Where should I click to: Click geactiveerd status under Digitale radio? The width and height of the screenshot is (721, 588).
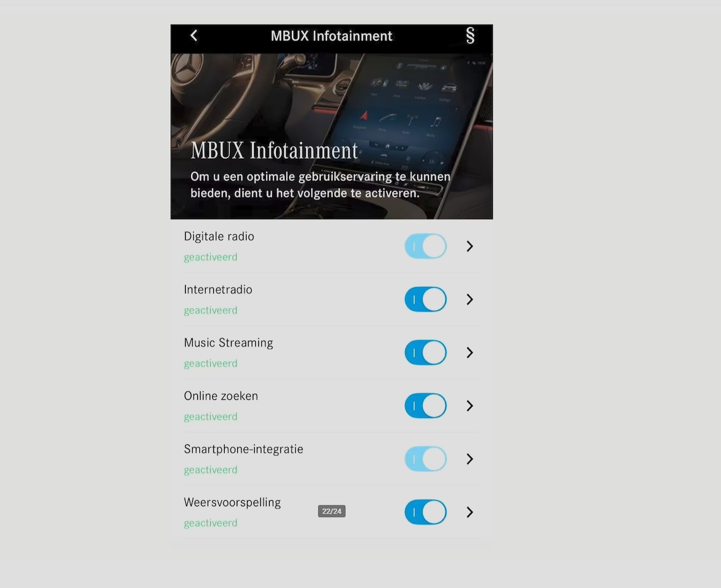[211, 257]
